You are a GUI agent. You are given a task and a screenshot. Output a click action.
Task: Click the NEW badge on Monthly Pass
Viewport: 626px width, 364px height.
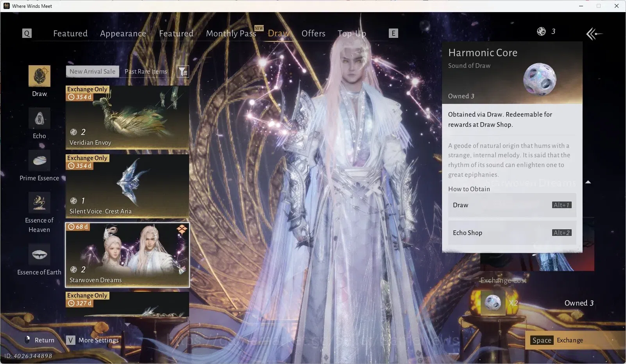tap(259, 28)
